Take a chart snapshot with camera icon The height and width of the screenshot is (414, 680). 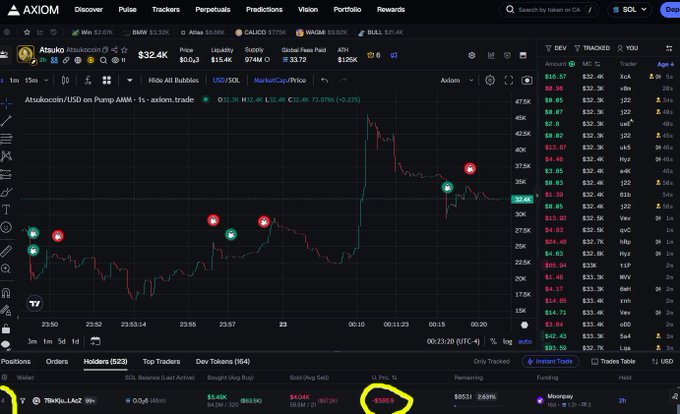pyautogui.click(x=526, y=80)
